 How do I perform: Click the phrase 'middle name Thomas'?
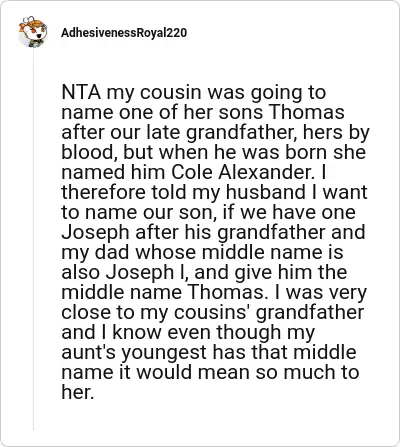tap(162, 292)
